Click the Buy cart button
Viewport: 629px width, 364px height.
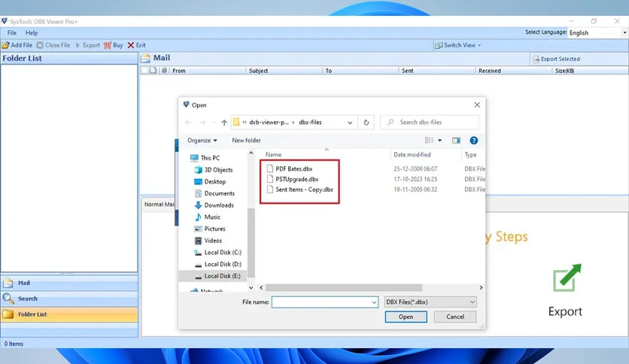pyautogui.click(x=114, y=45)
